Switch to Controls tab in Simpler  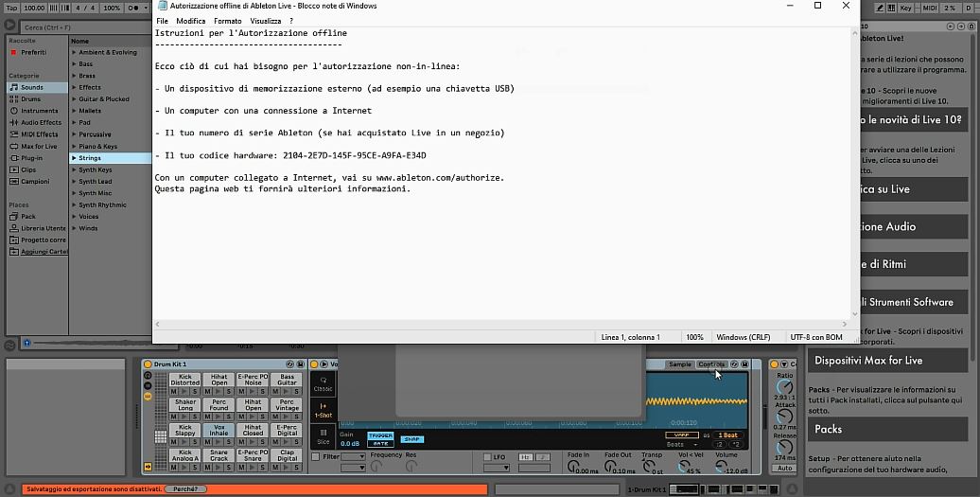[x=712, y=364]
